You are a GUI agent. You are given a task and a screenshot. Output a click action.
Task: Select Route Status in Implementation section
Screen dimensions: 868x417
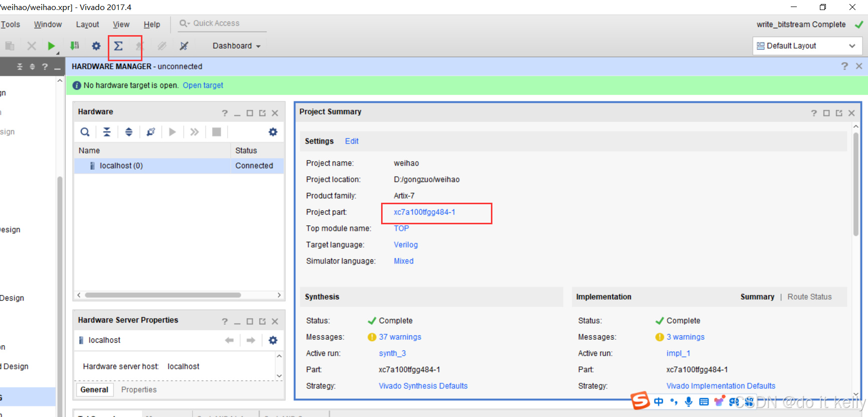[x=809, y=297]
